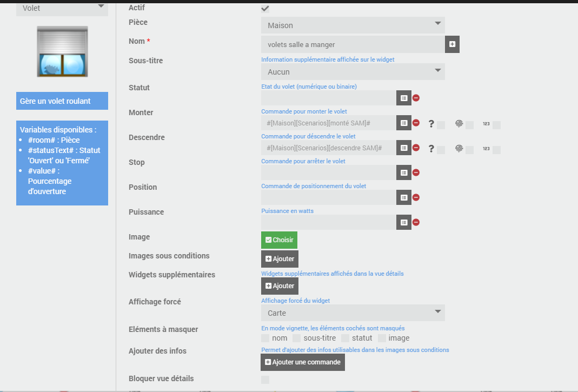Enable fingerprint checkbox on Descendre row

click(469, 150)
